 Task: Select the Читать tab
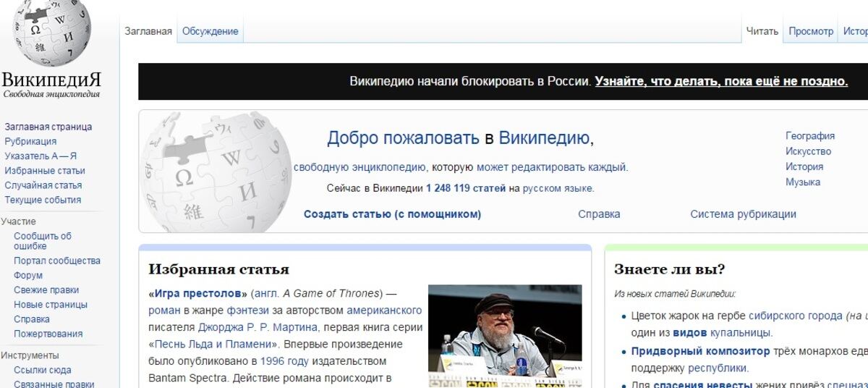[x=762, y=31]
